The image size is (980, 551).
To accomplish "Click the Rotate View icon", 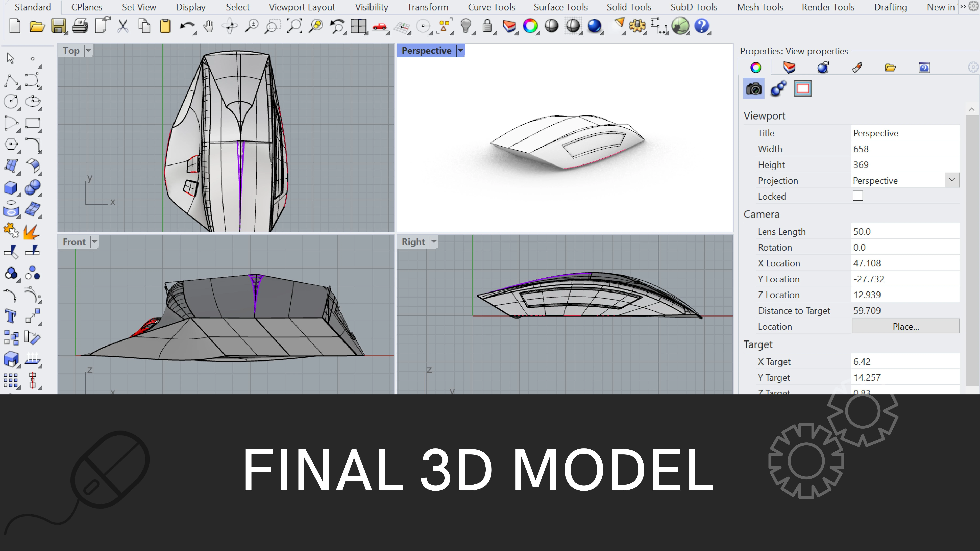I will 230,26.
